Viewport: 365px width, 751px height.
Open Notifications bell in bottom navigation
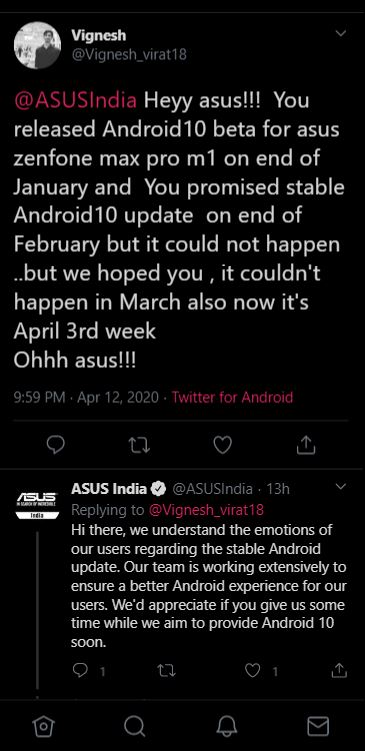(x=227, y=727)
